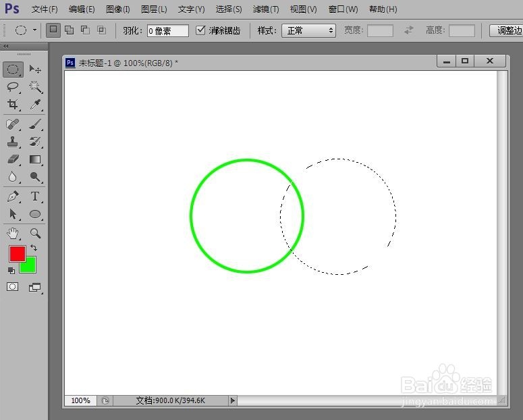The image size is (523, 420).
Task: Open the status bar info arrow menu
Action: [232, 400]
